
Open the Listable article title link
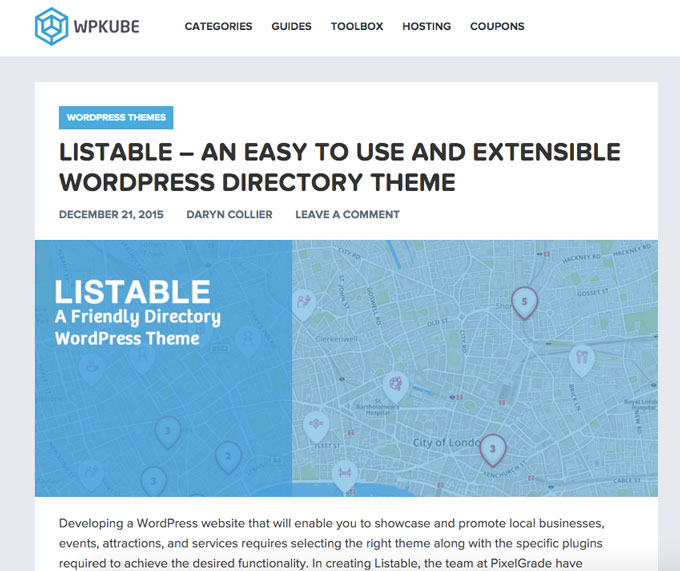coord(340,167)
